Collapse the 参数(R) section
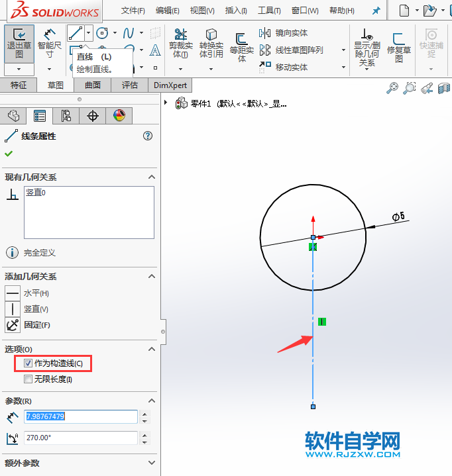452x476 pixels. tap(152, 401)
